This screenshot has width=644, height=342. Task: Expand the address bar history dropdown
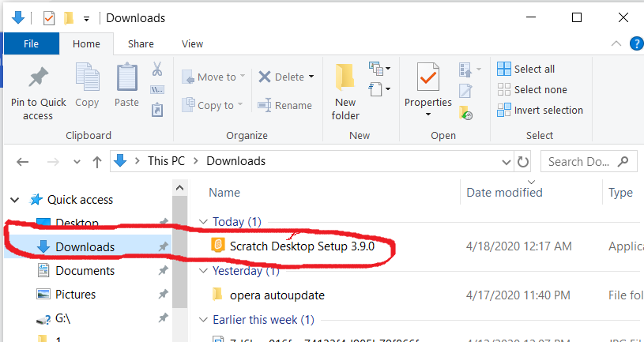click(x=507, y=162)
